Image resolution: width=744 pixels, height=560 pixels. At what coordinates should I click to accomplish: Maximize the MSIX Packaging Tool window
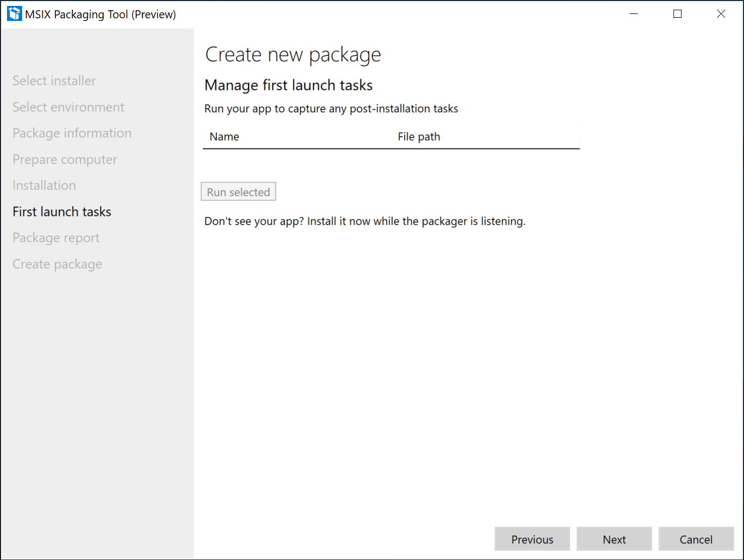677,14
